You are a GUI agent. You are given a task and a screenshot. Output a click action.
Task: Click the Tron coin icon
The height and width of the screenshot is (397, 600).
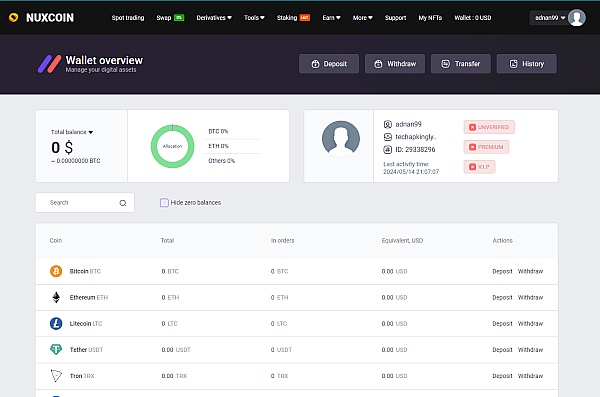click(x=56, y=376)
